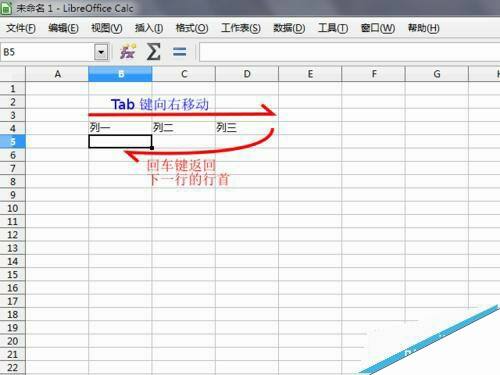Select row 1 header
The height and width of the screenshot is (375, 500).
tap(13, 88)
